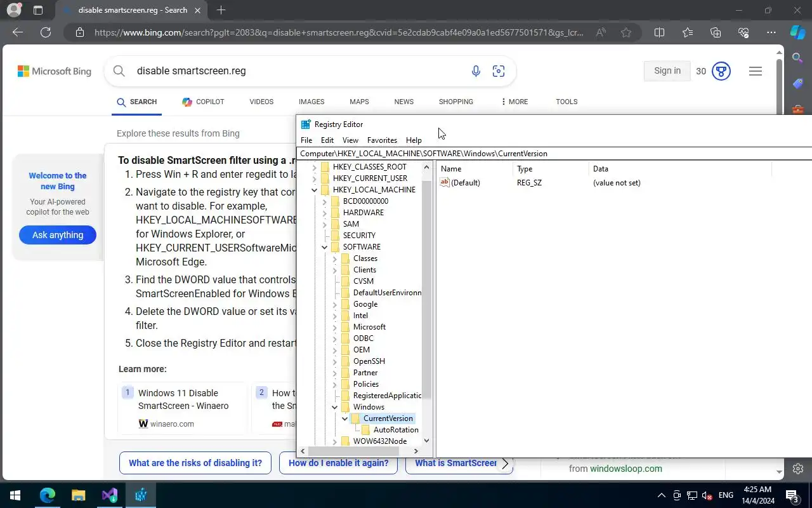Open the Edge tab actions menu icon
812x508 pixels.
[x=38, y=10]
